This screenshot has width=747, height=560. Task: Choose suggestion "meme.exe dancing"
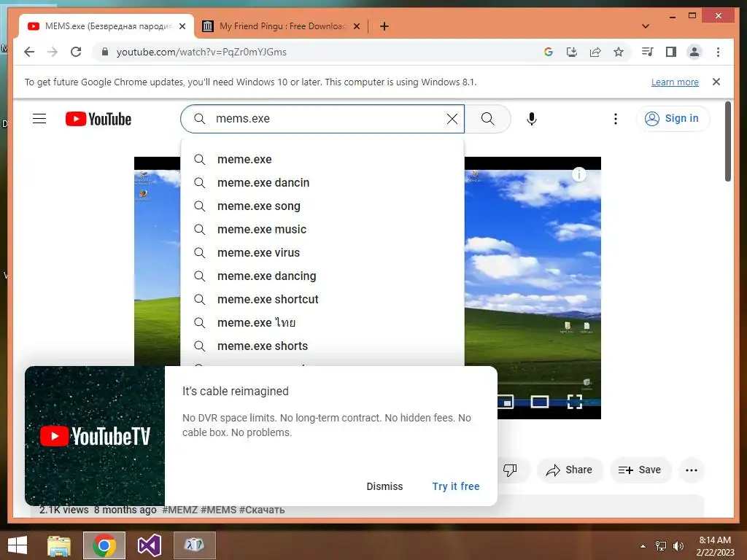(x=322, y=276)
